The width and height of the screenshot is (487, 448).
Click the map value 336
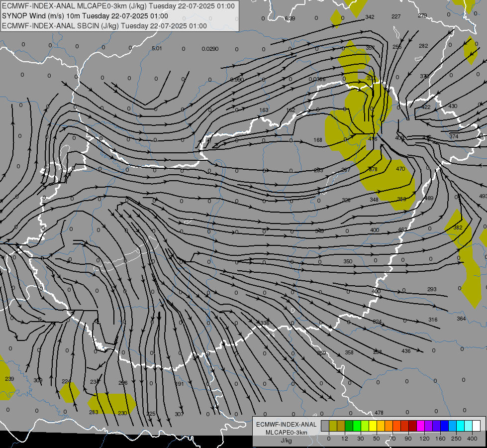coord(265,323)
